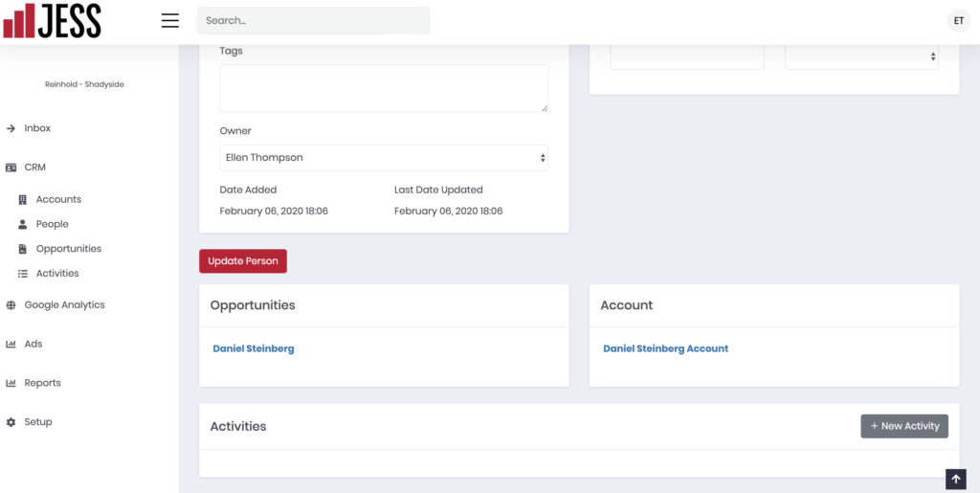Click the Inbox arrow icon
This screenshot has height=493, width=980.
point(11,128)
